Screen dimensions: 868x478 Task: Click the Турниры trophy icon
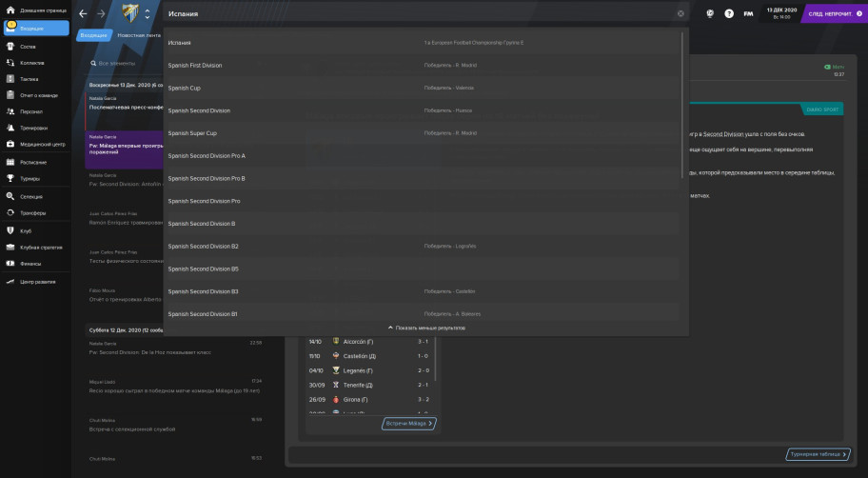[10, 178]
